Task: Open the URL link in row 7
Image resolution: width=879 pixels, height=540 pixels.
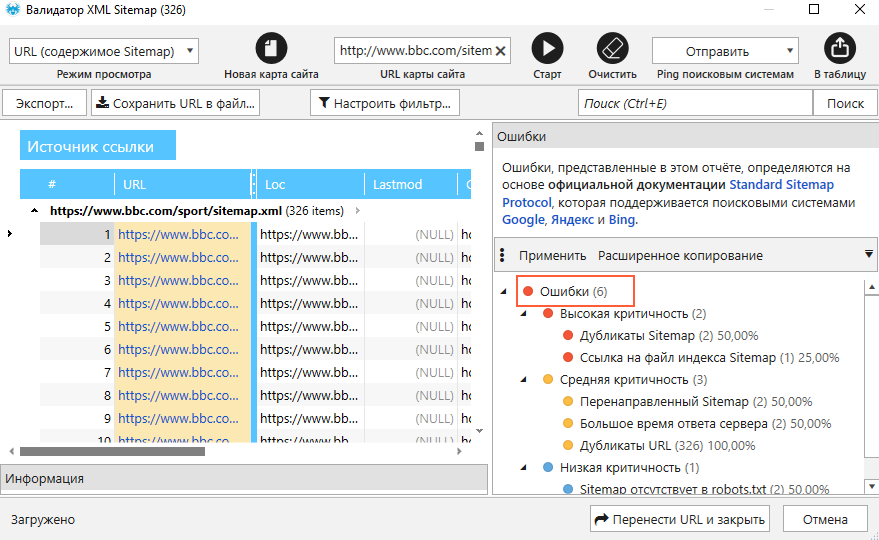Action: click(178, 372)
